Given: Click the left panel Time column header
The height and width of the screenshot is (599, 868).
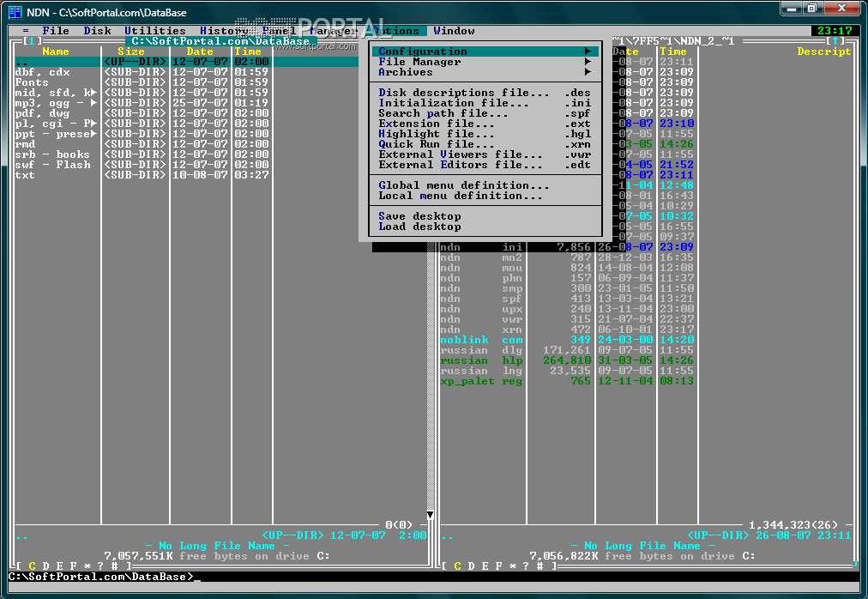Looking at the screenshot, I should (x=247, y=51).
